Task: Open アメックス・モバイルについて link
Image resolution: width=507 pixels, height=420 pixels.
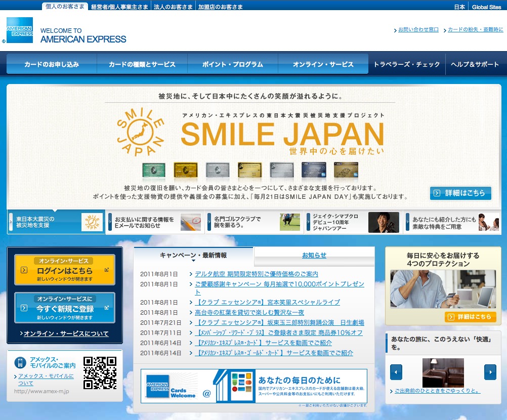Action: coord(46,379)
